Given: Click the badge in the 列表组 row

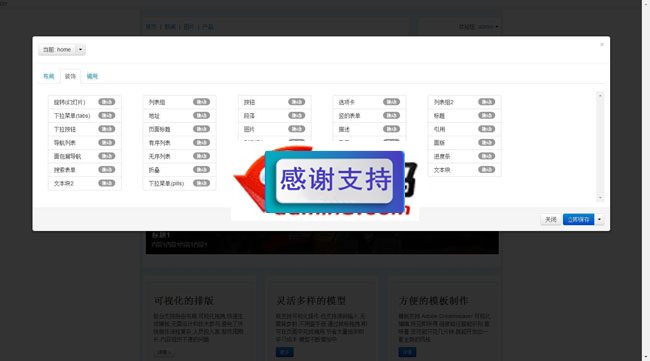Looking at the screenshot, I should tap(201, 102).
